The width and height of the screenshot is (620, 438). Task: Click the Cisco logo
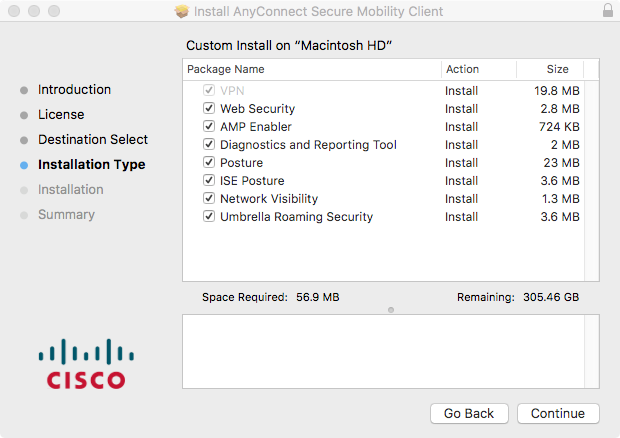click(x=86, y=364)
